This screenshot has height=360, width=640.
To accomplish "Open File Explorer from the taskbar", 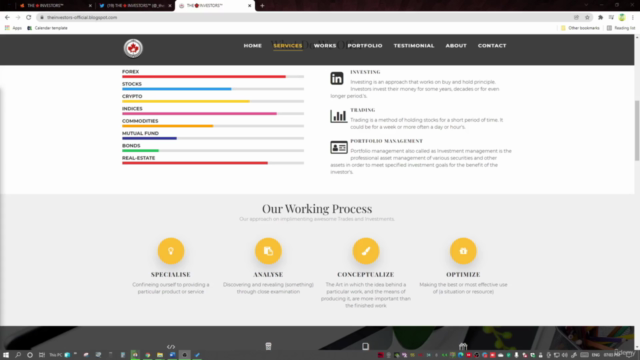I will click(x=160, y=355).
